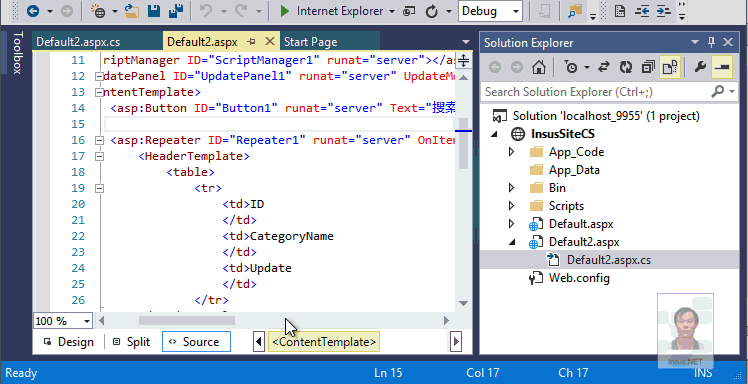Image resolution: width=748 pixels, height=384 pixels.
Task: Click the Refresh browser circular arrow icon
Action: coord(432,11)
